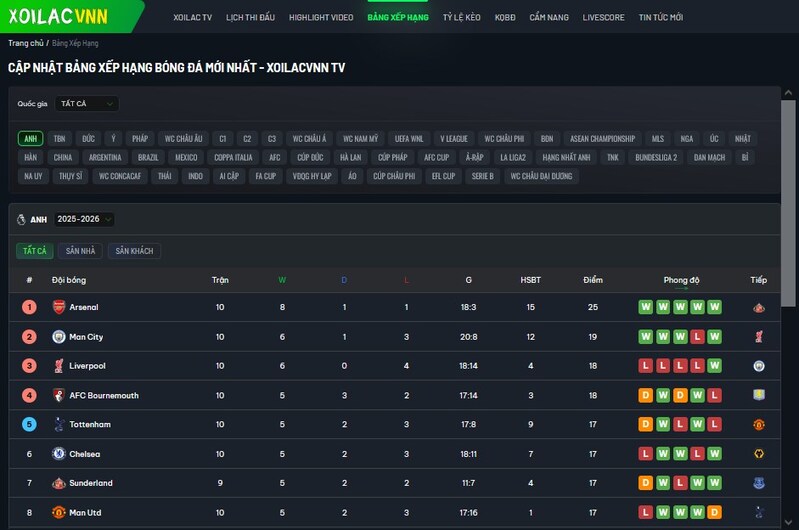This screenshot has height=530, width=799.
Task: Go to LỊCH THI ĐẤU tab
Action: tap(250, 18)
